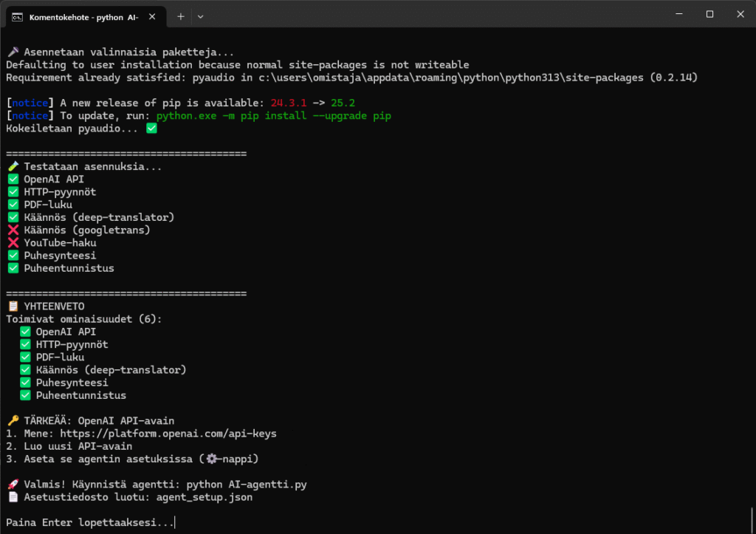Click the Paina Enter lopettaaksesi prompt line
The image size is (756, 534).
click(x=90, y=523)
